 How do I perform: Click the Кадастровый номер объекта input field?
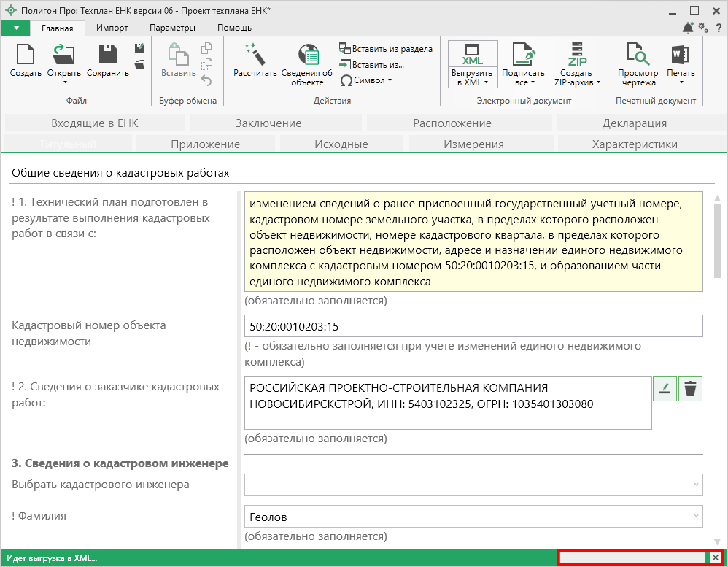point(473,326)
